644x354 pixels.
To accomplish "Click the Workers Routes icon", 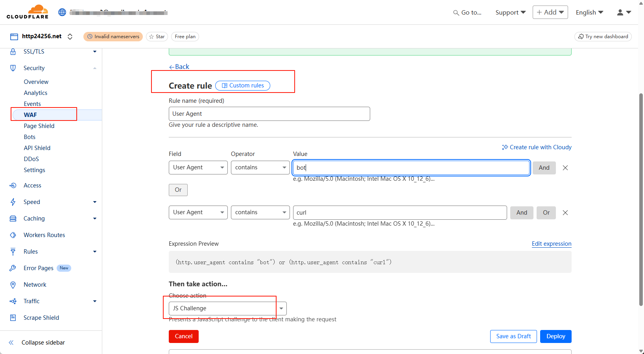I will tap(13, 235).
